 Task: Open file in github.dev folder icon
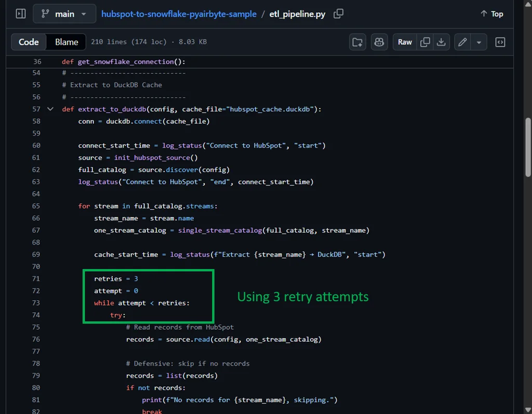click(357, 42)
